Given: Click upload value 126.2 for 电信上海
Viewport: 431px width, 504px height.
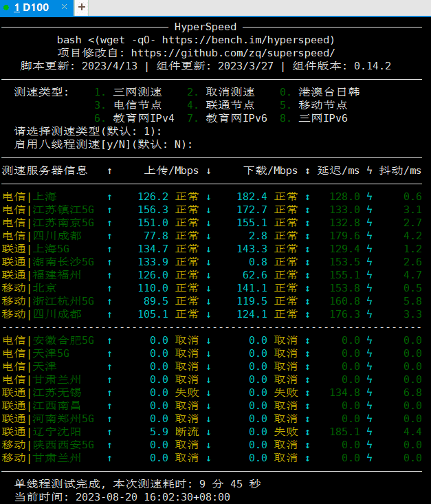Looking at the screenshot, I should point(153,197).
